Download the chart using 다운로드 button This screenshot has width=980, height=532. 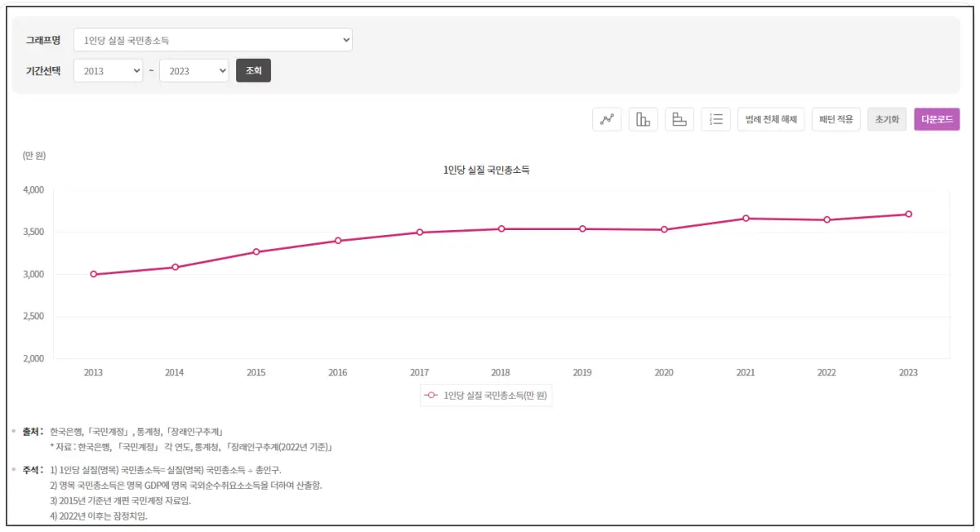pyautogui.click(x=937, y=118)
